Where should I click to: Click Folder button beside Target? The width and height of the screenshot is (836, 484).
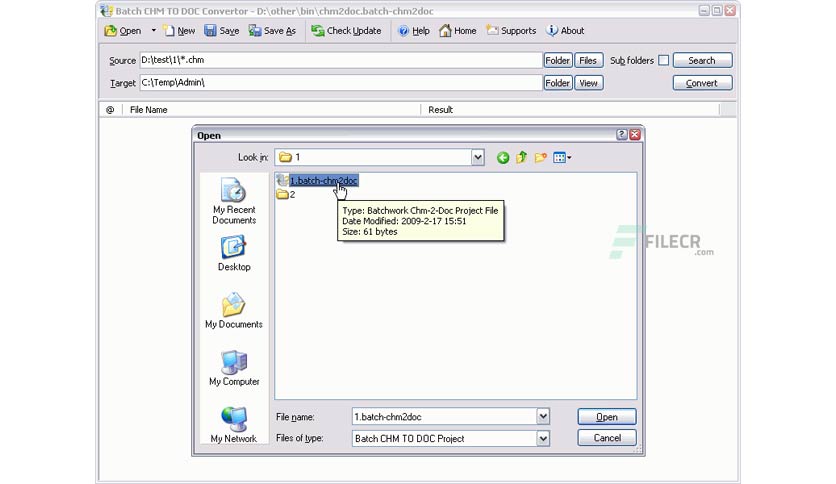tap(558, 83)
